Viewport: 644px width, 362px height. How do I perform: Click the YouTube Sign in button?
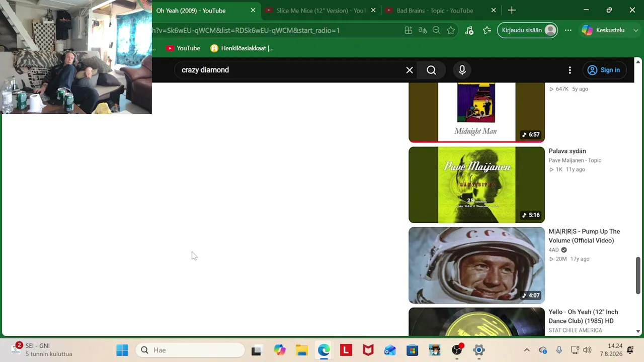coord(604,70)
